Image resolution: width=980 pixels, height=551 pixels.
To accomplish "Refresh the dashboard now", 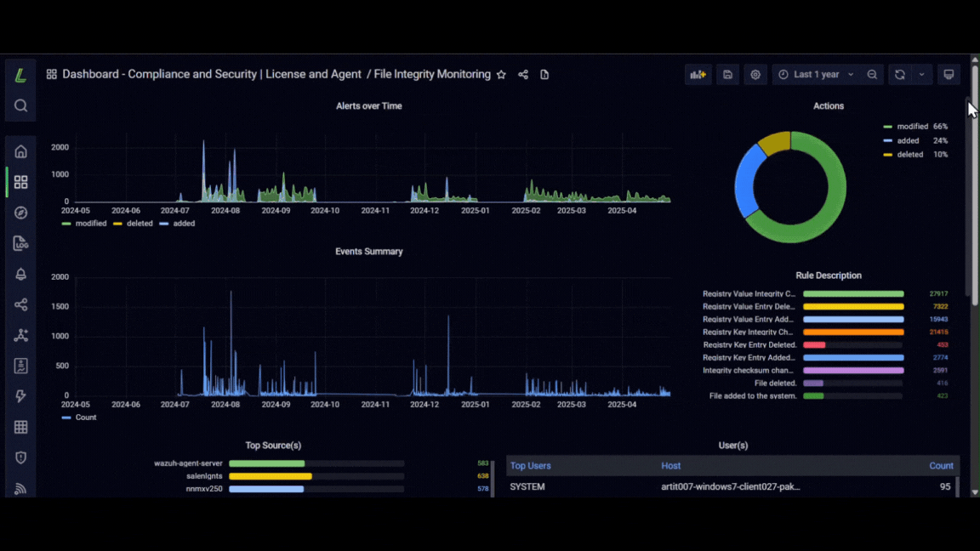I will (x=900, y=74).
